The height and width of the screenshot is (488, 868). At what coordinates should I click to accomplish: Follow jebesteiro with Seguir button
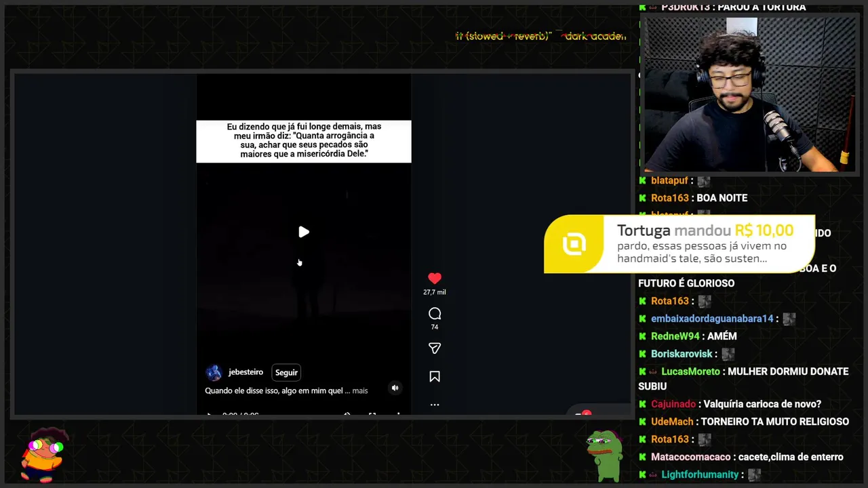286,372
